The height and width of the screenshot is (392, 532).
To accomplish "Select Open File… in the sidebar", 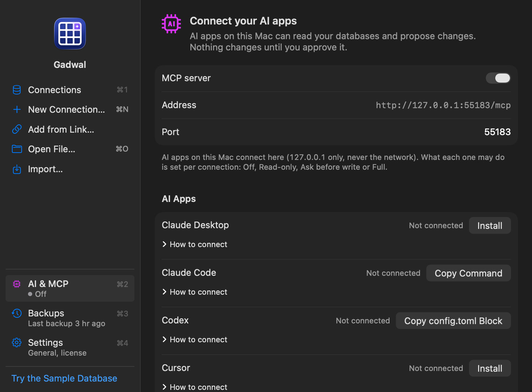I will click(x=70, y=149).
